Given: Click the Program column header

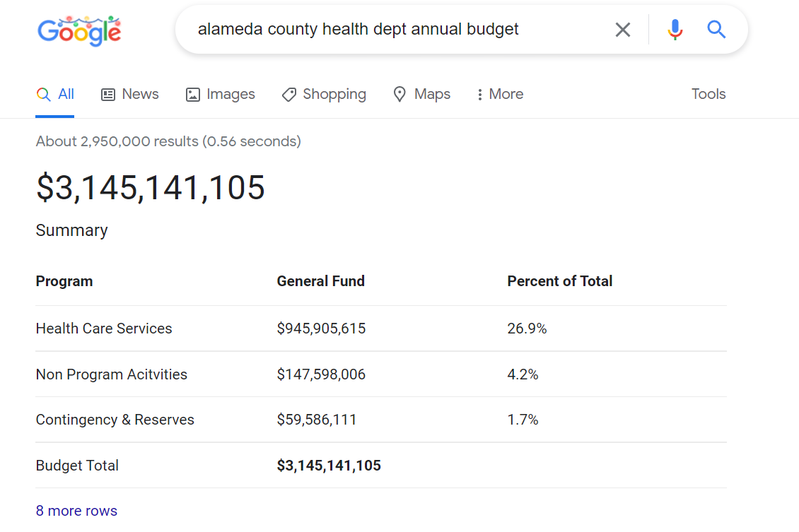Looking at the screenshot, I should tap(64, 281).
